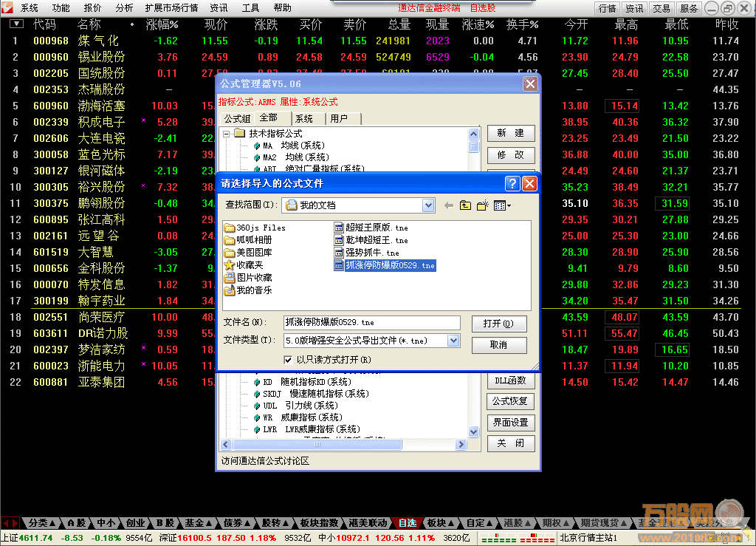Select the 呱呱相册 folder
756x546 pixels.
(248, 240)
